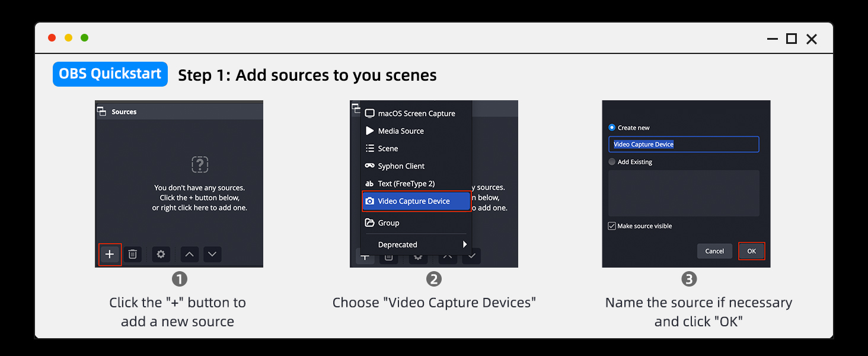
Task: Select the Create new radio button
Action: 612,128
